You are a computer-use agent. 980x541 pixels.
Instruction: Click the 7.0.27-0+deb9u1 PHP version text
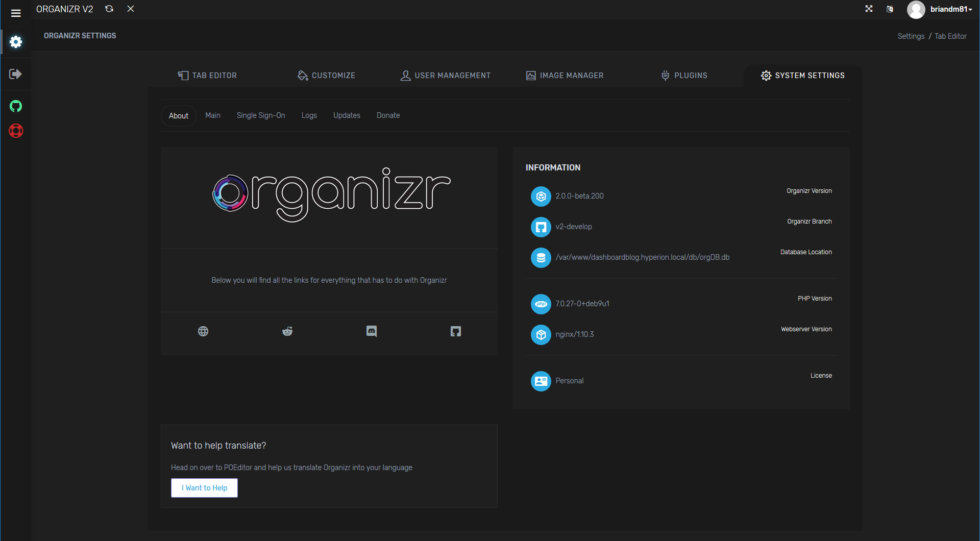pos(582,304)
